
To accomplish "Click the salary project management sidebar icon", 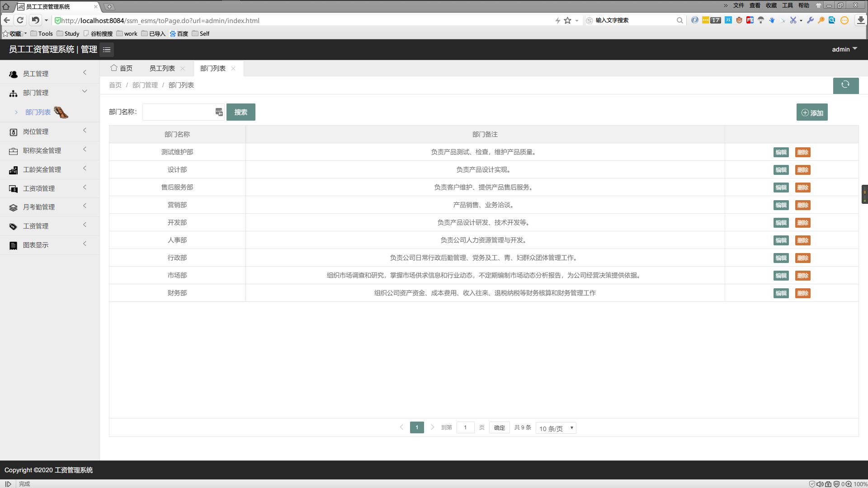I will coord(13,188).
